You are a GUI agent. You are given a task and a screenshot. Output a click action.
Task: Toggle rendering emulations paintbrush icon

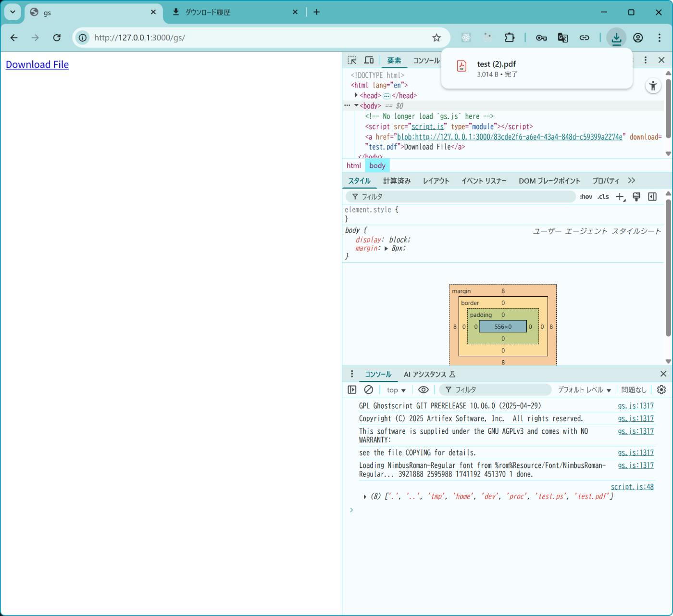pos(636,197)
